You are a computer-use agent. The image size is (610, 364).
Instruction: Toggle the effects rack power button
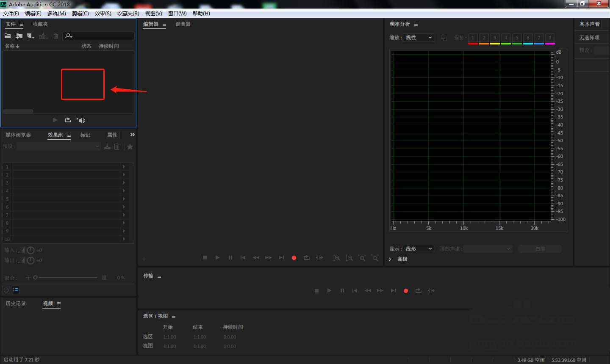click(6, 290)
